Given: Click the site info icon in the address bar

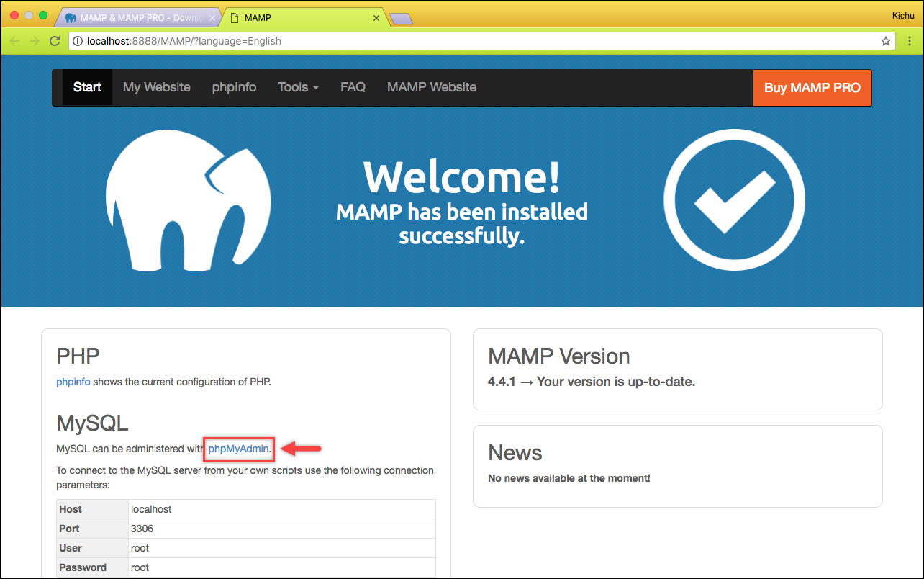Looking at the screenshot, I should pyautogui.click(x=77, y=41).
